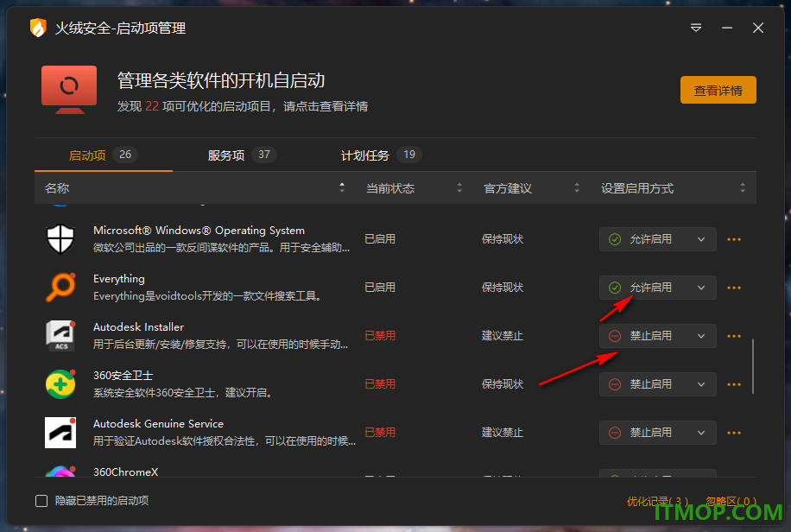Image resolution: width=791 pixels, height=532 pixels.
Task: Sort by 设置启用方式 column arrows
Action: click(743, 187)
